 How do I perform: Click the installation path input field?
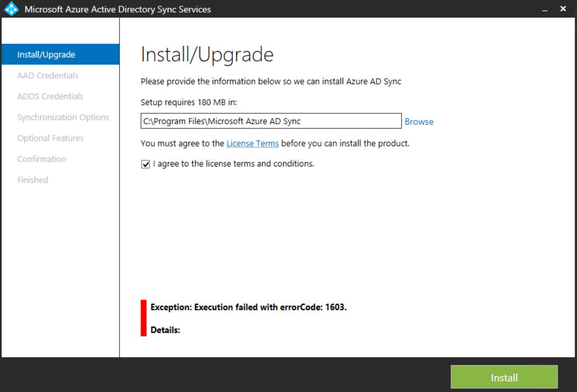271,121
